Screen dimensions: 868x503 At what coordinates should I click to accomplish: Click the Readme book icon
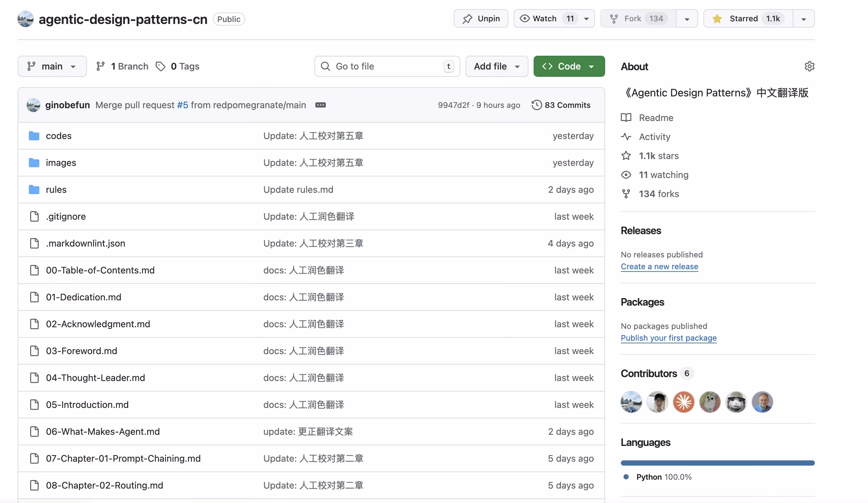tap(626, 118)
